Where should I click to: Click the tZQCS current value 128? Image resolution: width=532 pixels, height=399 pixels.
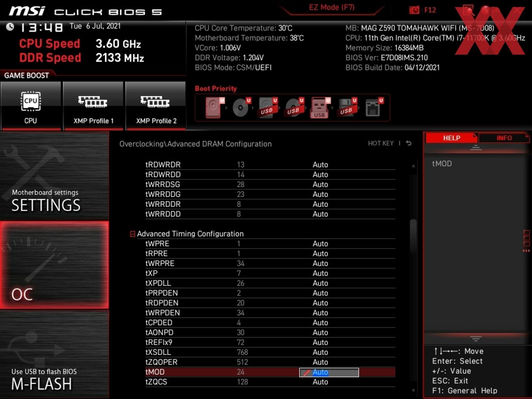coord(243,382)
